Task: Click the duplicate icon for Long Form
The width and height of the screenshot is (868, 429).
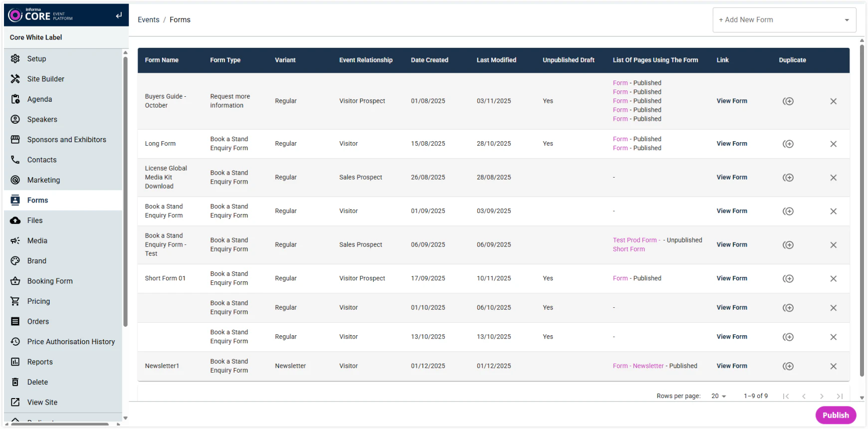Action: click(x=788, y=144)
